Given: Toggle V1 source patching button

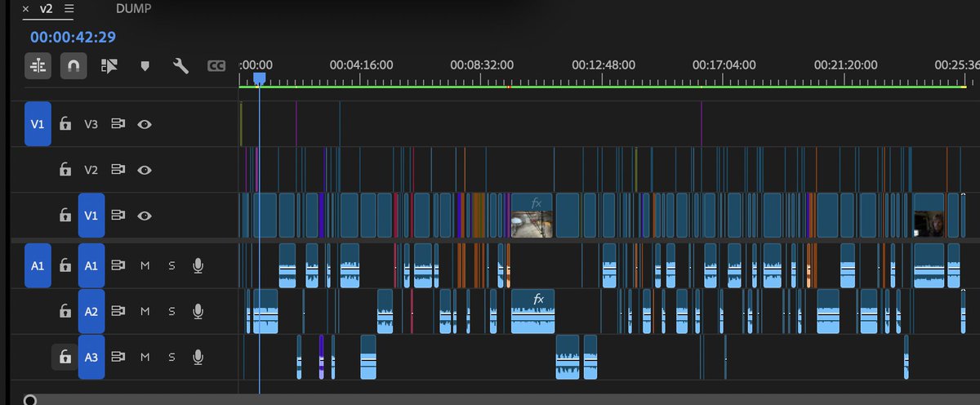Looking at the screenshot, I should point(38,124).
